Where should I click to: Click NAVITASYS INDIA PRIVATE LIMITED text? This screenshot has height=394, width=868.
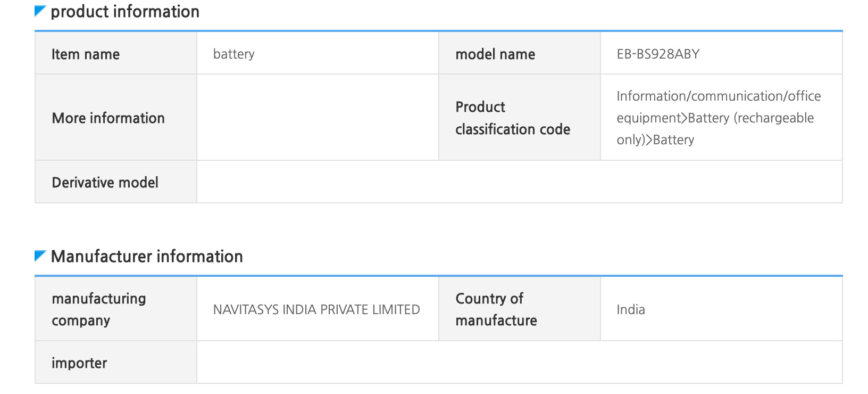click(x=316, y=310)
